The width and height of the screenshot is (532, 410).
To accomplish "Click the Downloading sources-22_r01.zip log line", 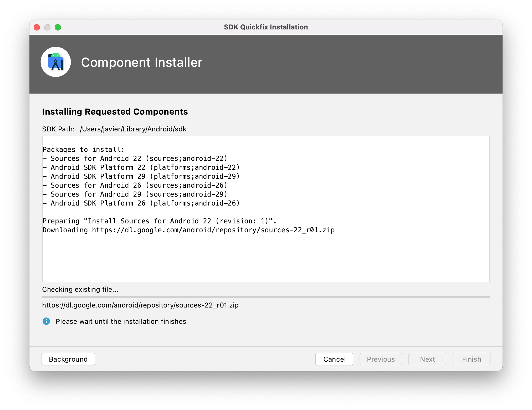I will 188,230.
